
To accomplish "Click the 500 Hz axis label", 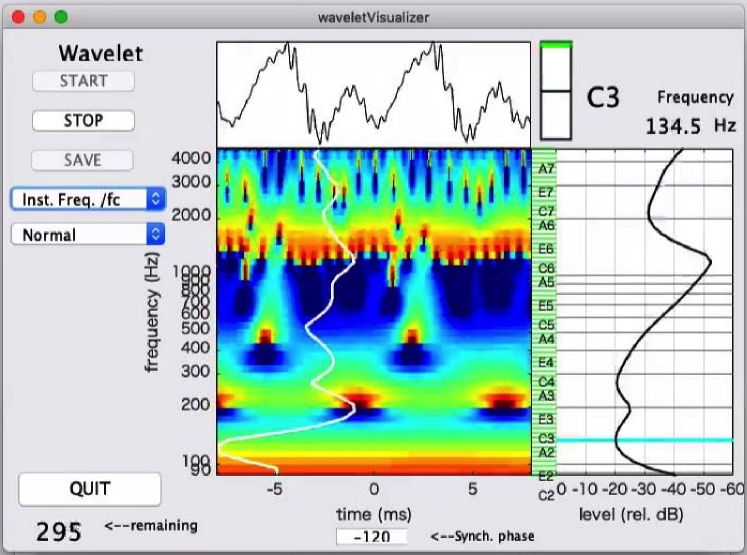I will point(195,328).
